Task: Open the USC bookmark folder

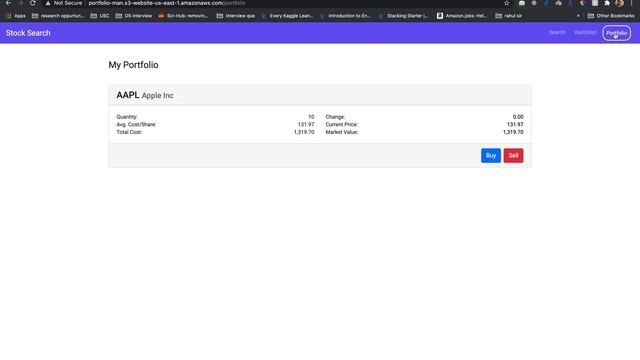Action: click(100, 16)
